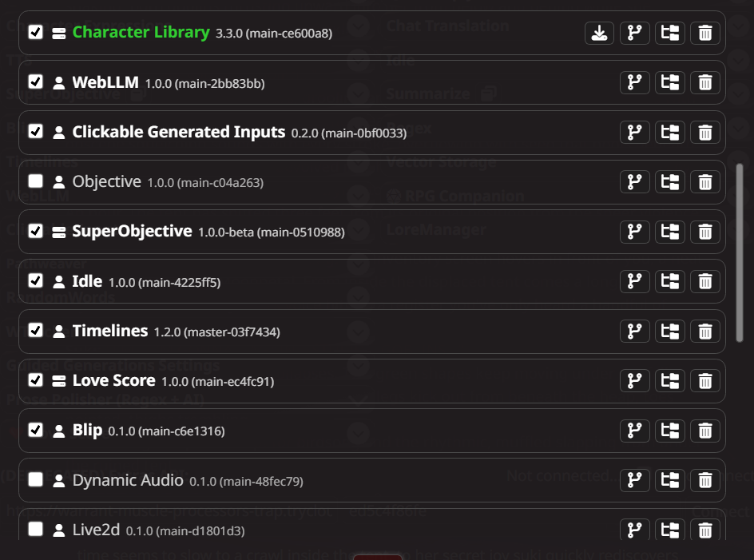The height and width of the screenshot is (560, 754).
Task: Delete the Love Score extension
Action: (704, 380)
